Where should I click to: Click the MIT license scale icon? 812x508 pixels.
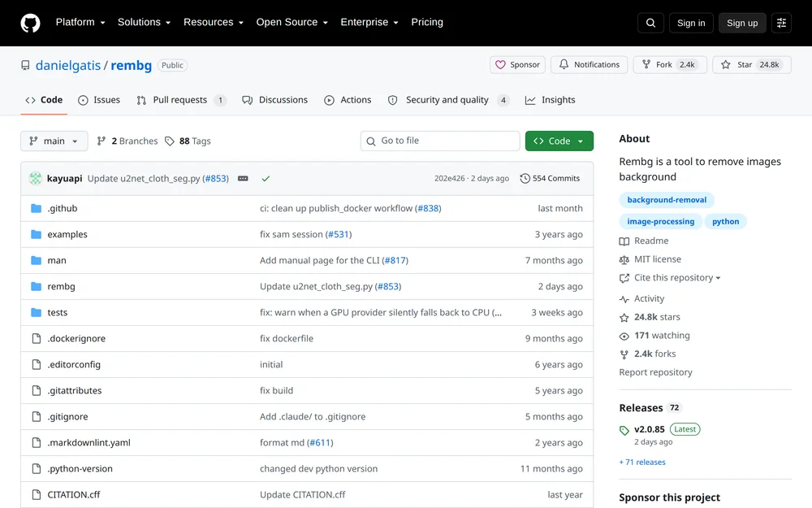pos(624,260)
